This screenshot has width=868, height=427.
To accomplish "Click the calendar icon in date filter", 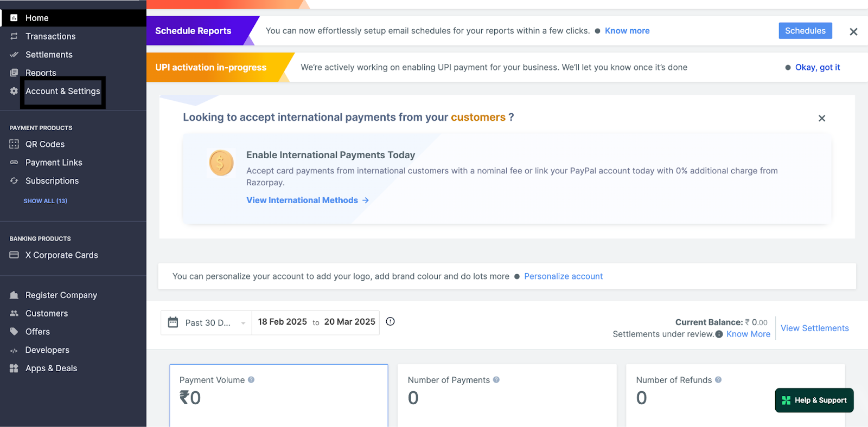I will point(173,322).
